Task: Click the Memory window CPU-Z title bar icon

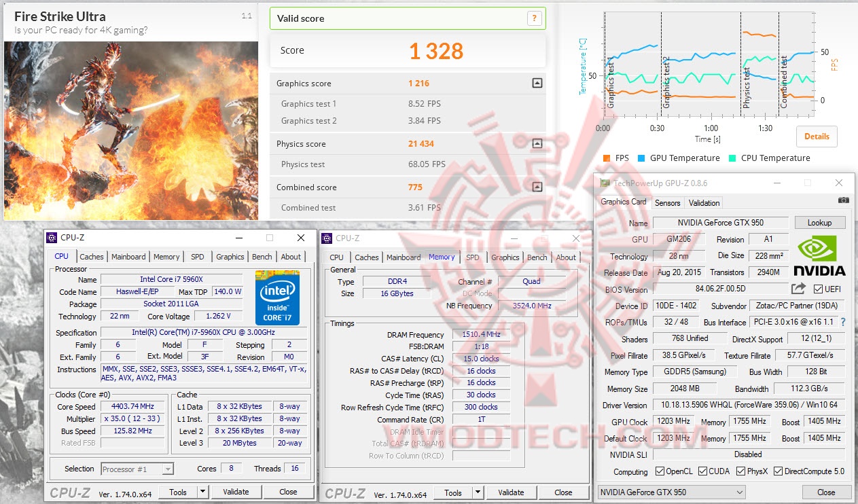Action: coord(327,238)
